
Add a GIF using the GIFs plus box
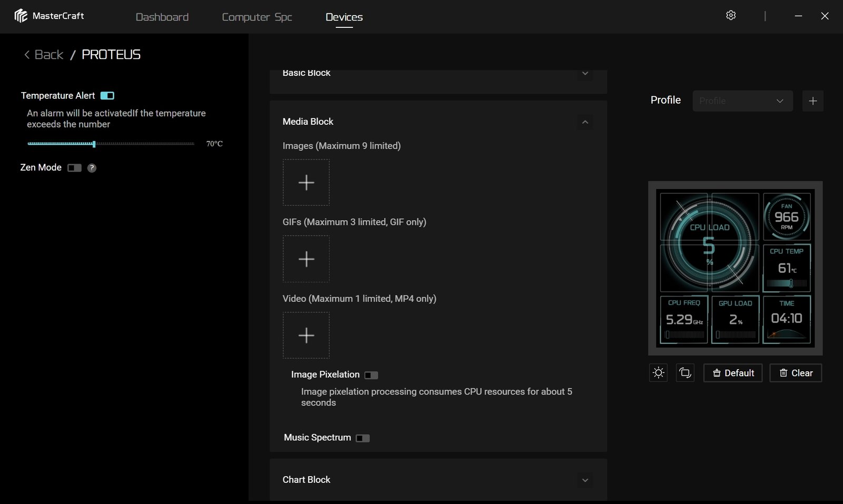click(306, 259)
